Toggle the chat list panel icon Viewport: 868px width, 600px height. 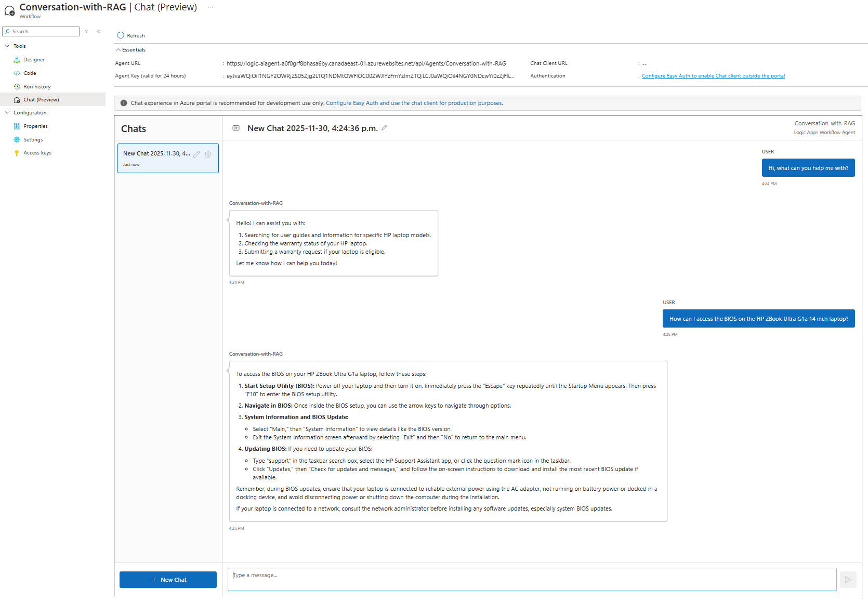pyautogui.click(x=236, y=128)
